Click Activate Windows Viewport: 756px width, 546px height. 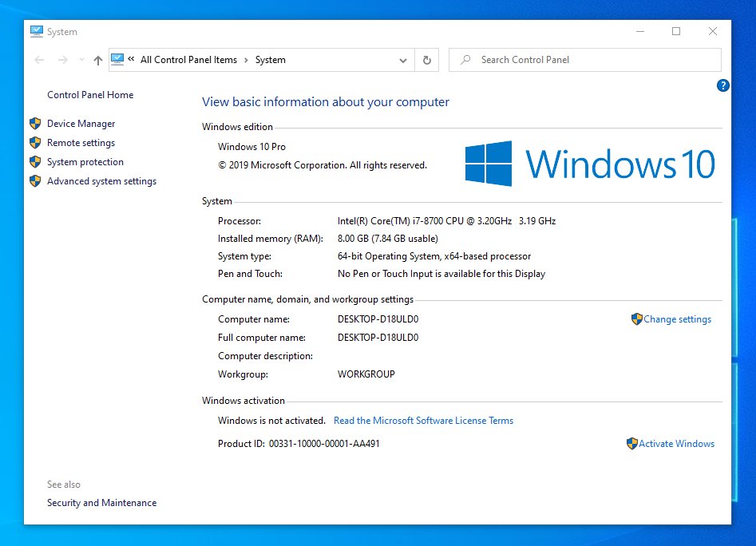click(676, 444)
